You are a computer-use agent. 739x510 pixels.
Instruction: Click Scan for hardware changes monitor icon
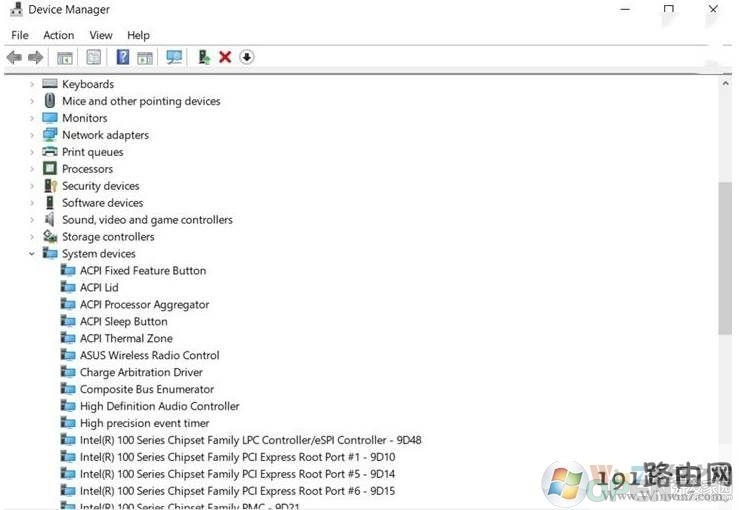coord(174,58)
